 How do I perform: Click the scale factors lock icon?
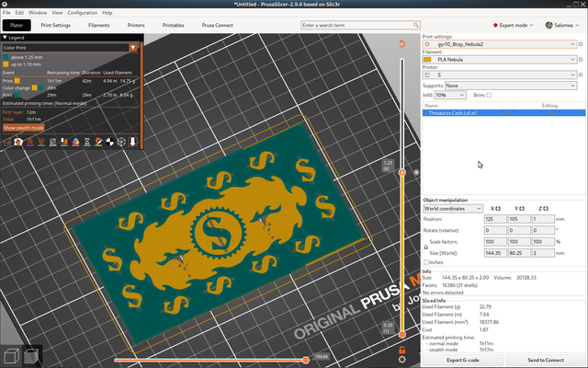(x=426, y=247)
